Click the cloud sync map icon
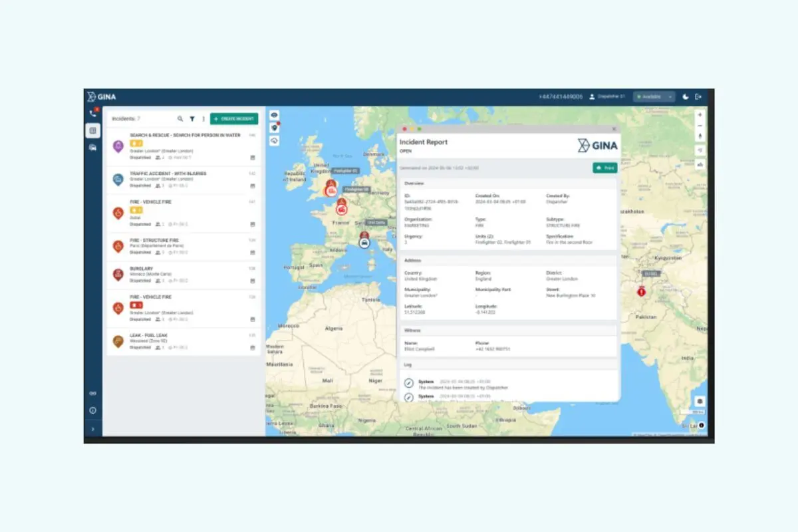This screenshot has width=798, height=532. pyautogui.click(x=274, y=140)
